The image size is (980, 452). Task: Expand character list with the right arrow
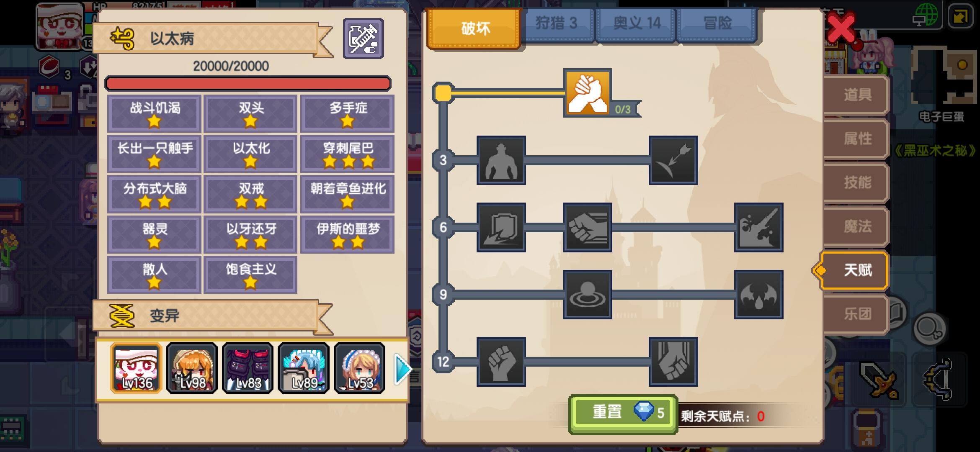[x=402, y=369]
